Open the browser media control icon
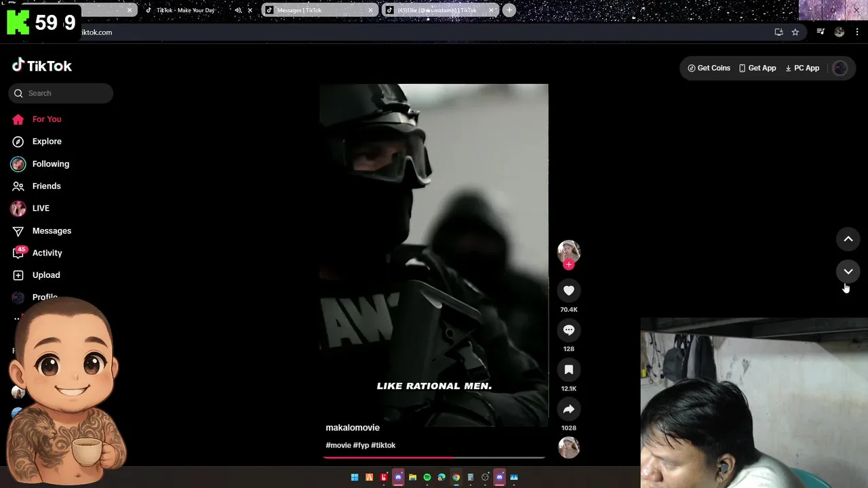The height and width of the screenshot is (488, 868). click(821, 32)
